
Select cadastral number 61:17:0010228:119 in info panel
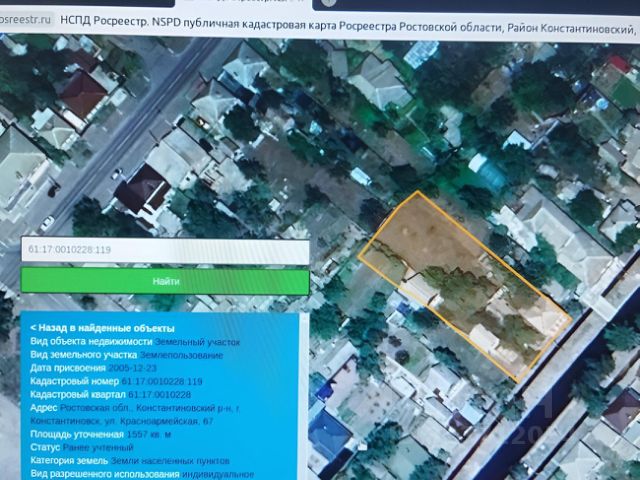pos(162,382)
